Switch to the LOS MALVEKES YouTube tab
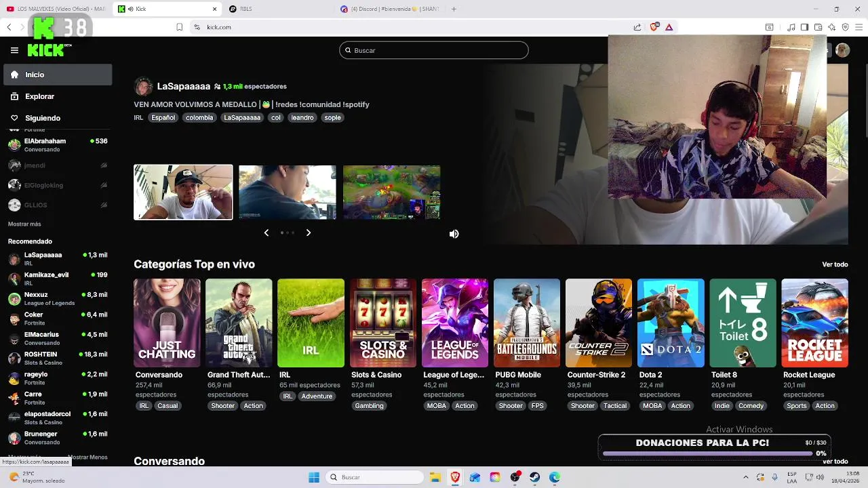This screenshot has height=488, width=868. [56, 9]
